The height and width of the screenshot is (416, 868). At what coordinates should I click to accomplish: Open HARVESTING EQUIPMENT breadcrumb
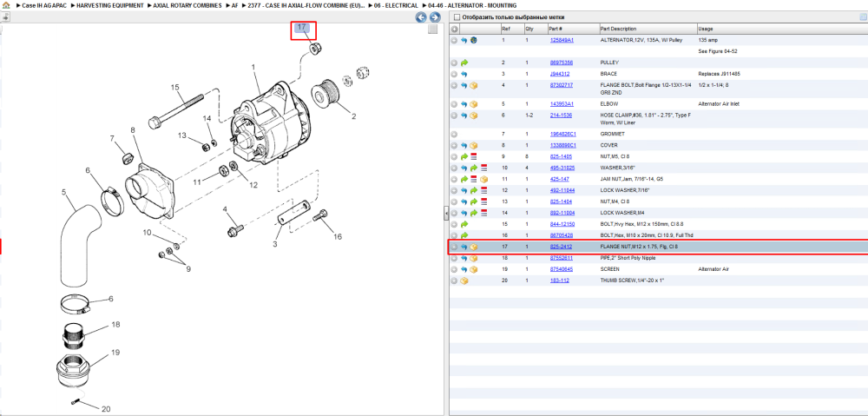click(x=110, y=5)
